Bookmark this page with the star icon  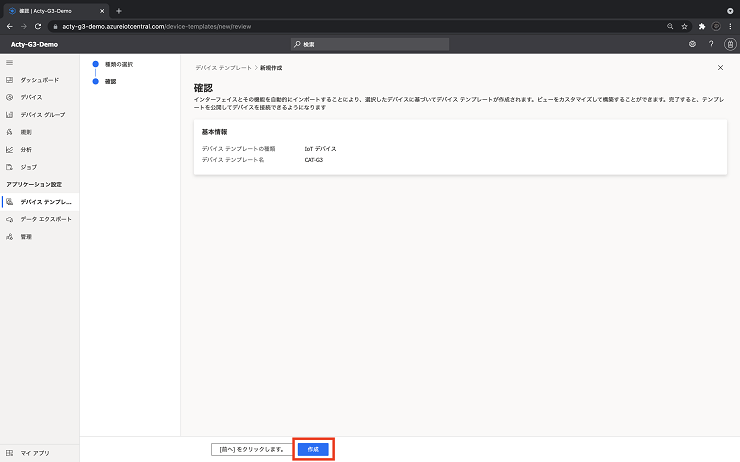(684, 26)
